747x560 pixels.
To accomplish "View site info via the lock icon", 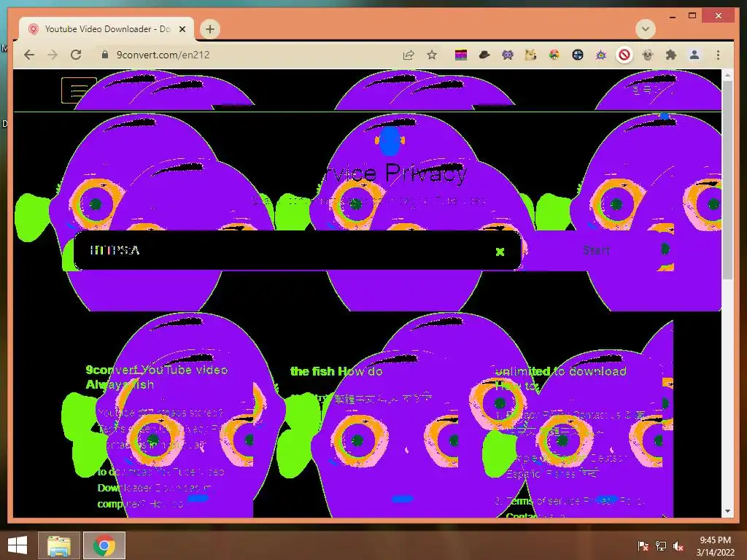I will pos(105,54).
